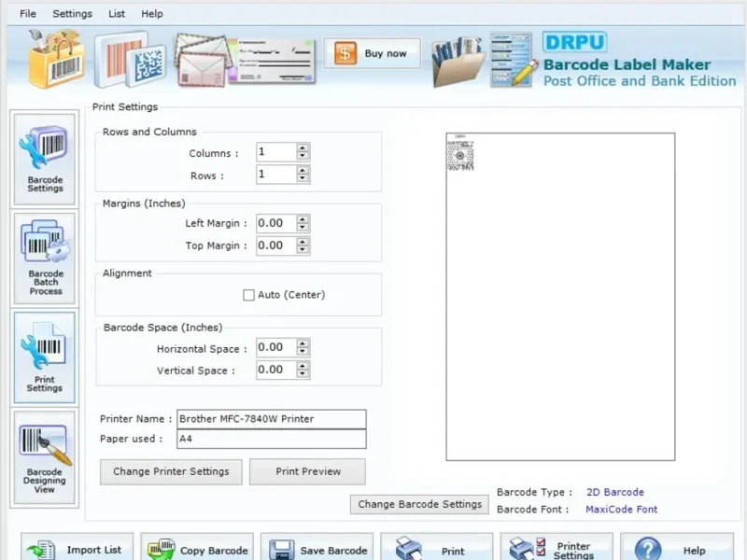
Task: Click the Top Margin input field
Action: pos(276,245)
